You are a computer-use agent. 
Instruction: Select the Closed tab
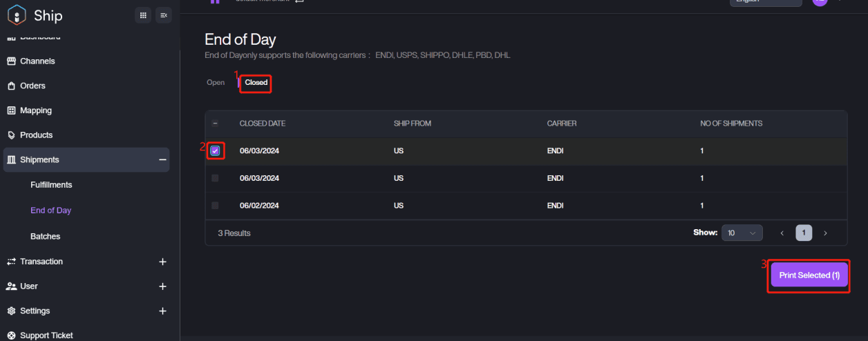pyautogui.click(x=256, y=83)
